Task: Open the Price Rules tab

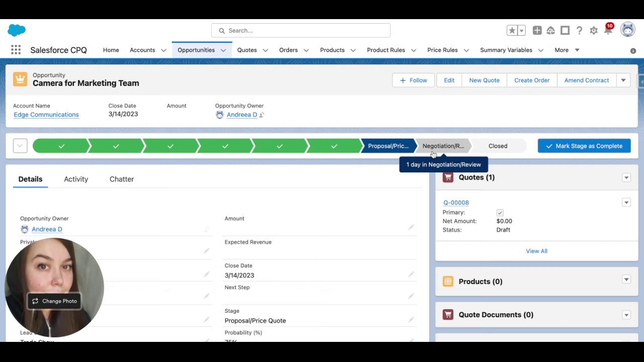Action: [442, 50]
